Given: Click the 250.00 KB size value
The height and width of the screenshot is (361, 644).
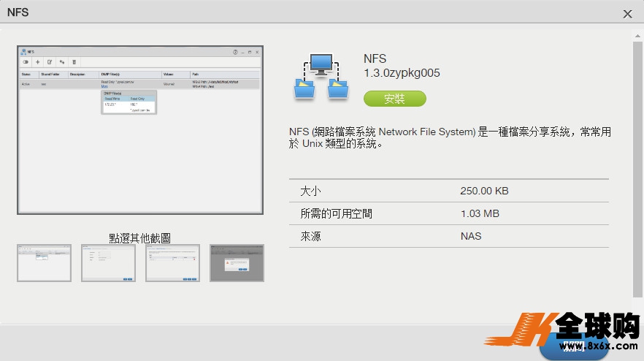Looking at the screenshot, I should click(484, 191).
